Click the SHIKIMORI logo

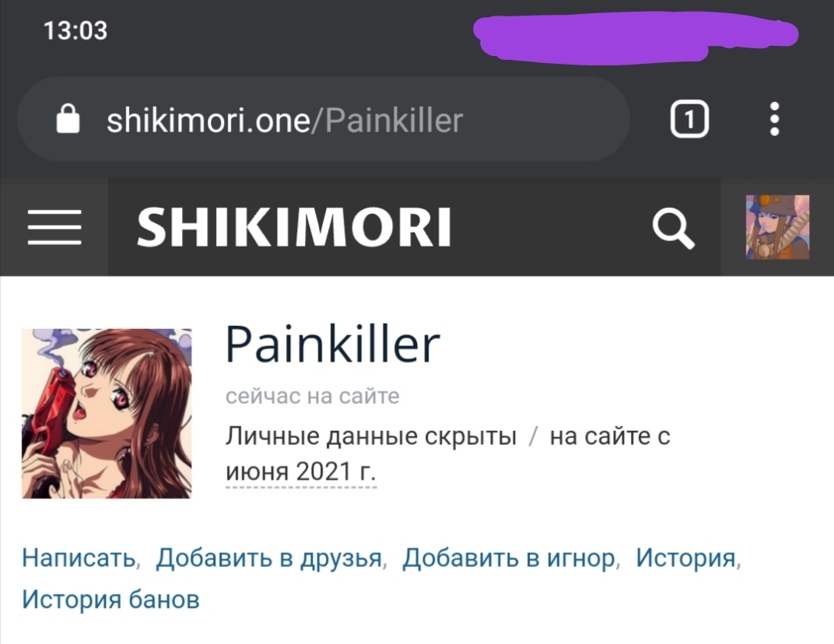[294, 227]
